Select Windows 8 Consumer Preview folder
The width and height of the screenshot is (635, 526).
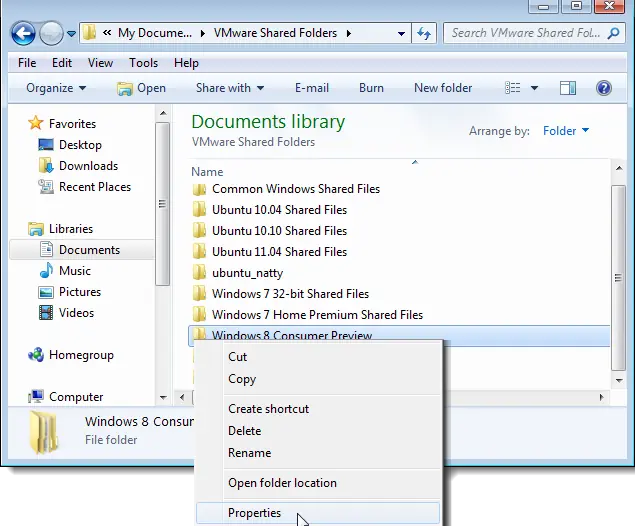pos(399,335)
